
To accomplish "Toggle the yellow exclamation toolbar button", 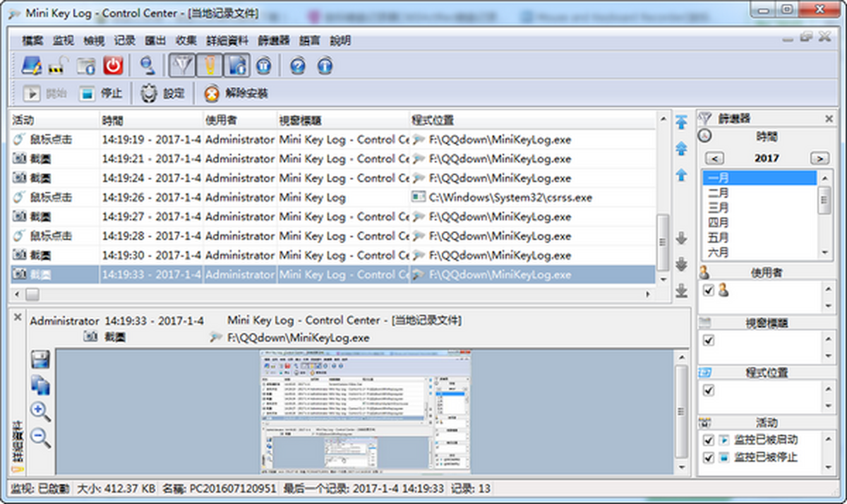I will point(210,66).
